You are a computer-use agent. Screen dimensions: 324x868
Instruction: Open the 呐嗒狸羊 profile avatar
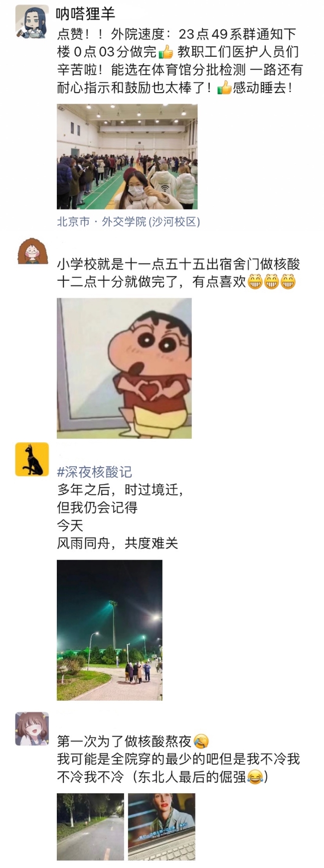[x=32, y=21]
